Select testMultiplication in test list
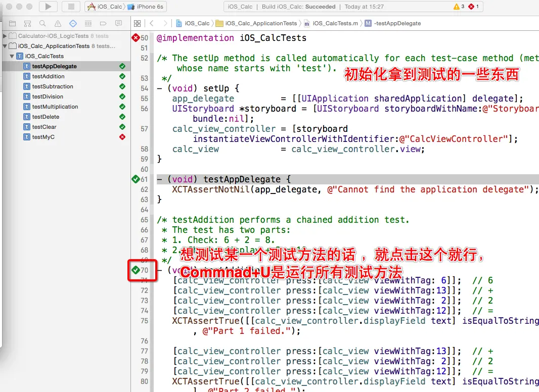The image size is (539, 392). (x=66, y=107)
